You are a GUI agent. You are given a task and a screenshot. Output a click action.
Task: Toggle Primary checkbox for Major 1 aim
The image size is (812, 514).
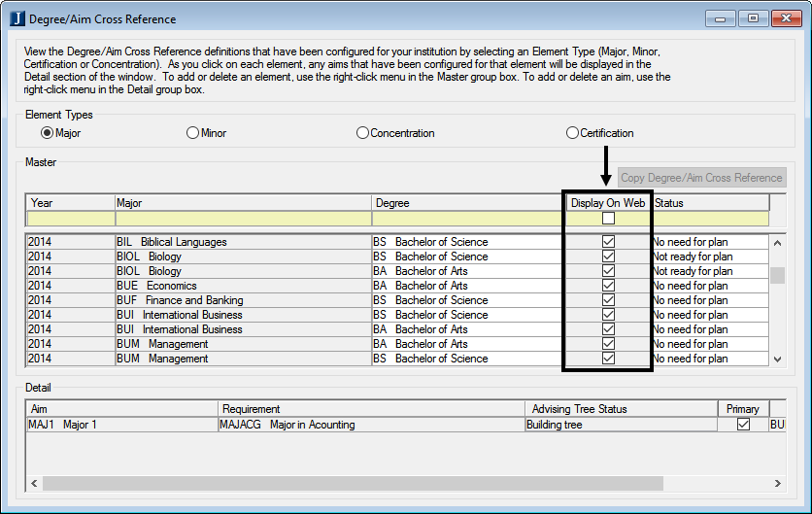click(x=743, y=425)
